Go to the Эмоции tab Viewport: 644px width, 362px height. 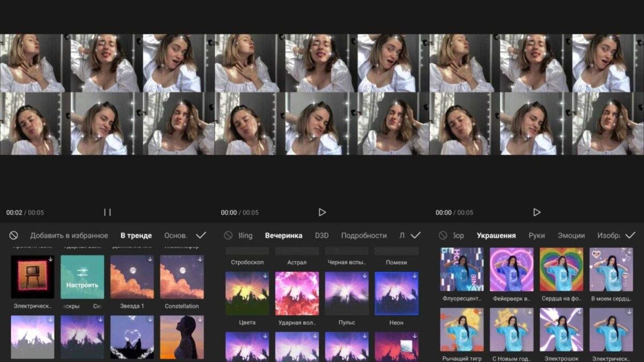point(571,235)
